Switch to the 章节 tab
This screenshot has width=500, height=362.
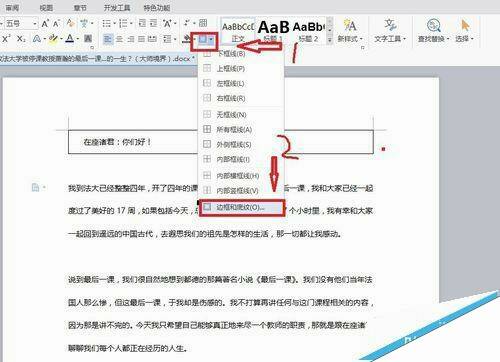click(x=80, y=8)
